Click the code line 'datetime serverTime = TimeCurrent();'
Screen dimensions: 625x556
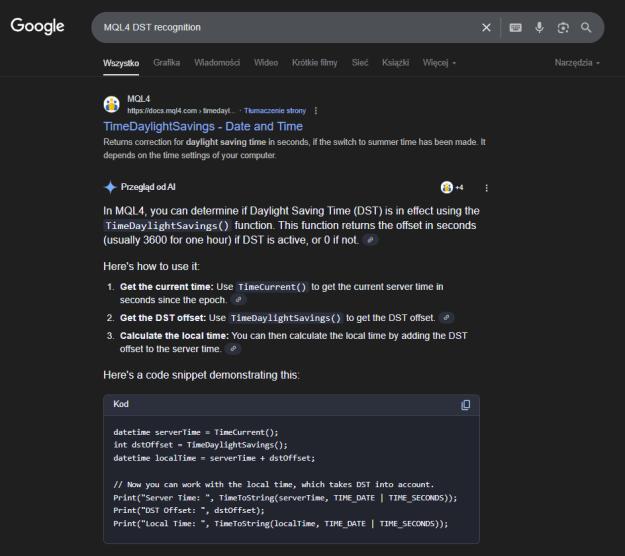pos(196,432)
